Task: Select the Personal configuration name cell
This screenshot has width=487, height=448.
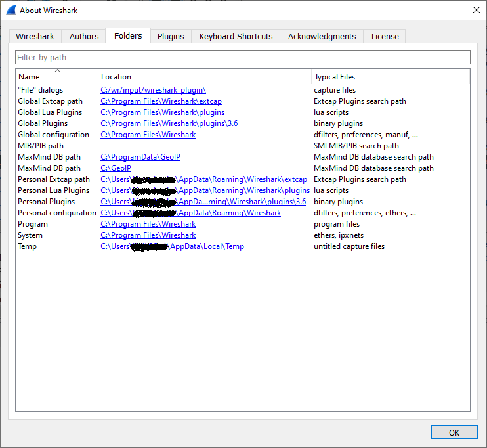Action: (57, 213)
